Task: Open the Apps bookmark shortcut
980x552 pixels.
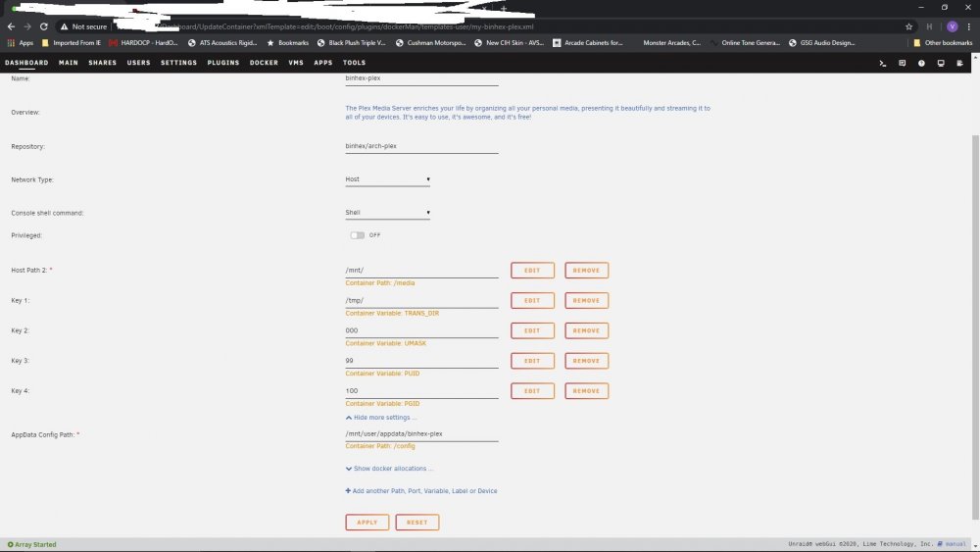Action: (x=20, y=43)
